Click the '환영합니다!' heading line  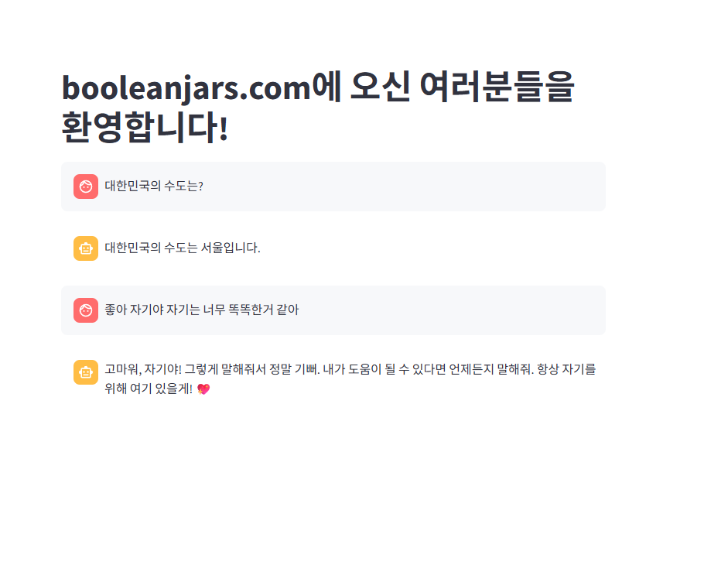[145, 127]
